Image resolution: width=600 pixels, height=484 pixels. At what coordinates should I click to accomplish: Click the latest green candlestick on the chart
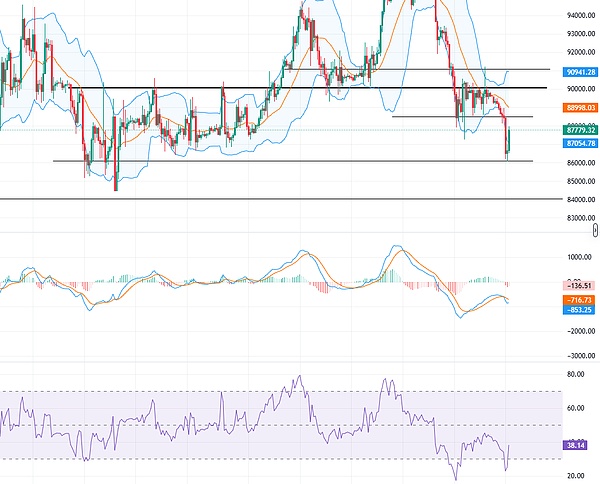point(510,138)
